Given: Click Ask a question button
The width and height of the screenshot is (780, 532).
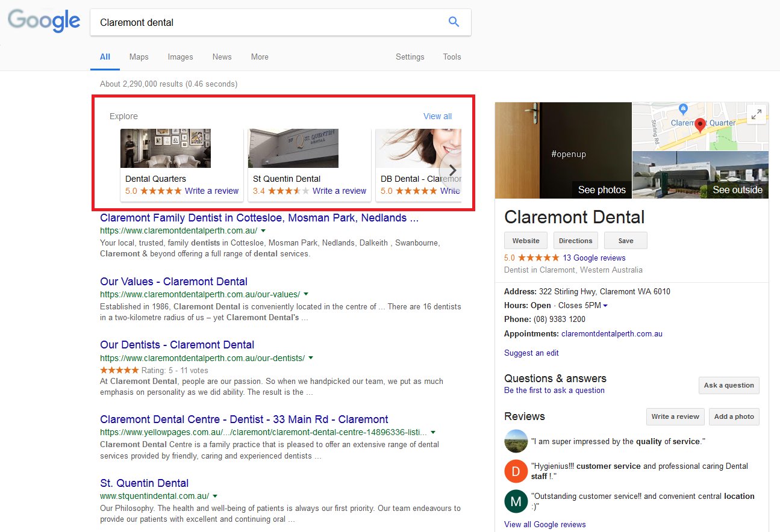Looking at the screenshot, I should 729,385.
